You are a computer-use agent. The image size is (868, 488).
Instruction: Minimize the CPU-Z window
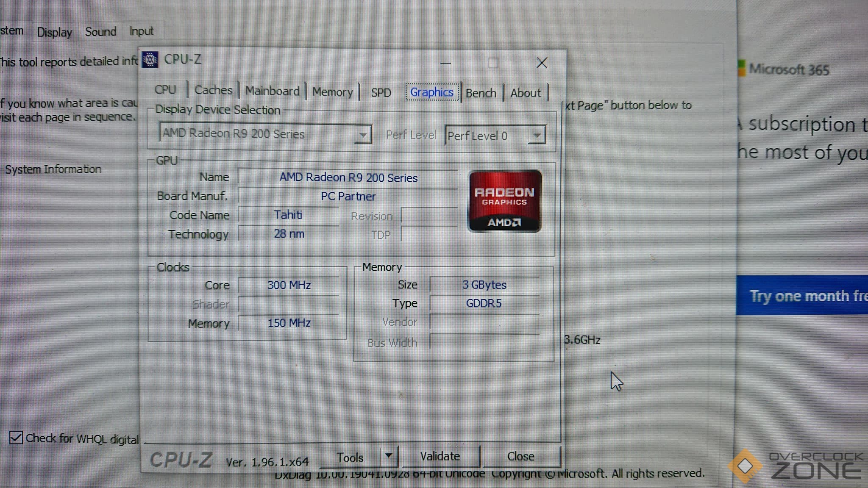point(445,63)
